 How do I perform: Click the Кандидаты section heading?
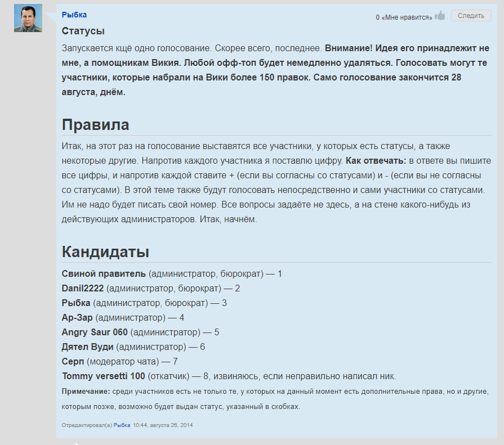point(105,251)
